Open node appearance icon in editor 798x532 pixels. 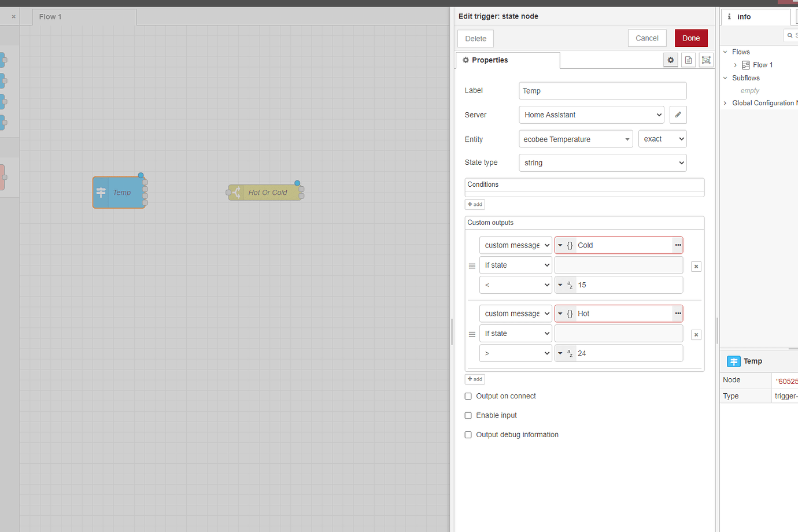(x=706, y=60)
